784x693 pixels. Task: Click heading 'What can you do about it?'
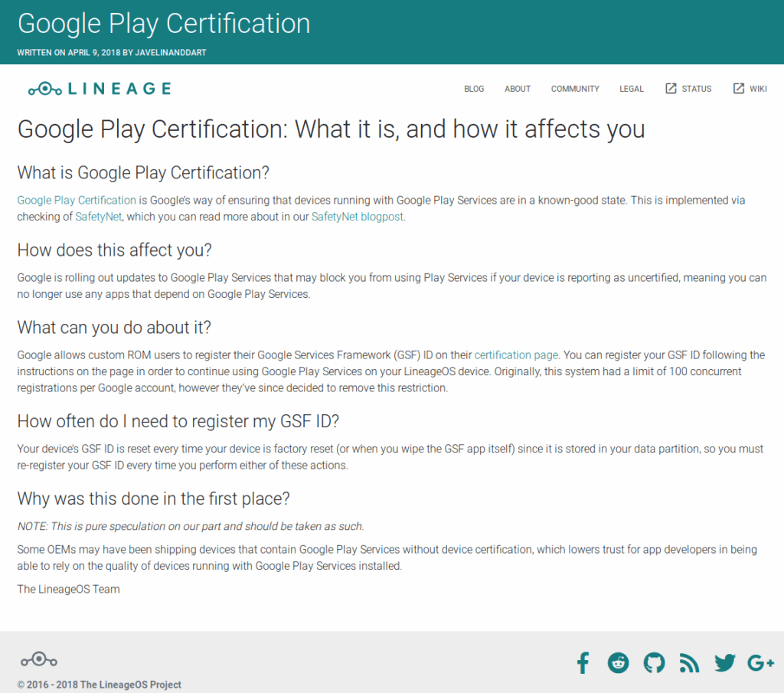[114, 328]
